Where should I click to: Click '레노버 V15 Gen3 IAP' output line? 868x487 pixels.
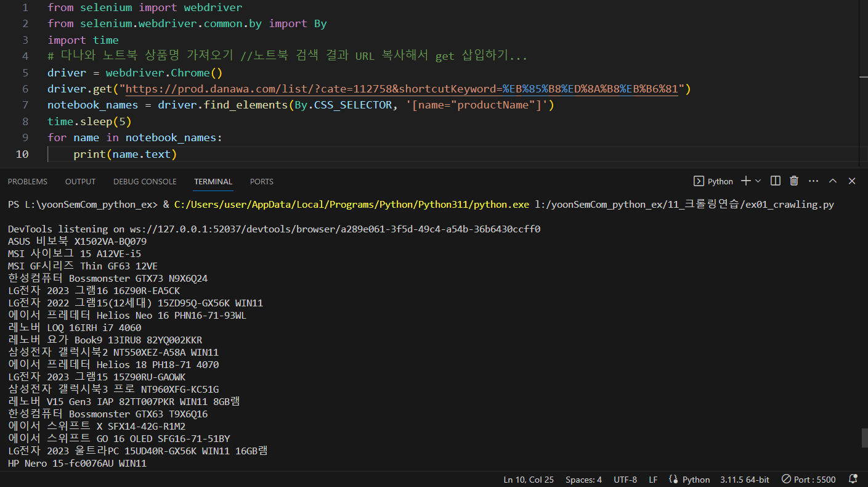coord(124,402)
